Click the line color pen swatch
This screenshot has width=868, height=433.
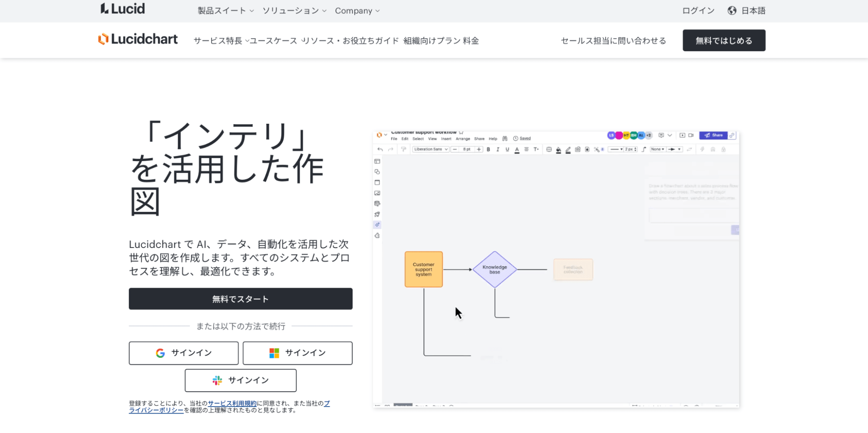click(x=568, y=150)
